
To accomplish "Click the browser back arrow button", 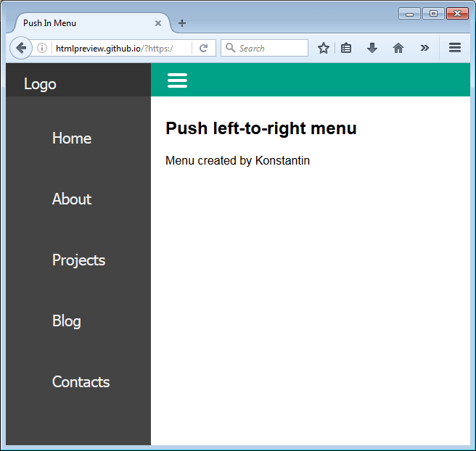I will coord(21,48).
